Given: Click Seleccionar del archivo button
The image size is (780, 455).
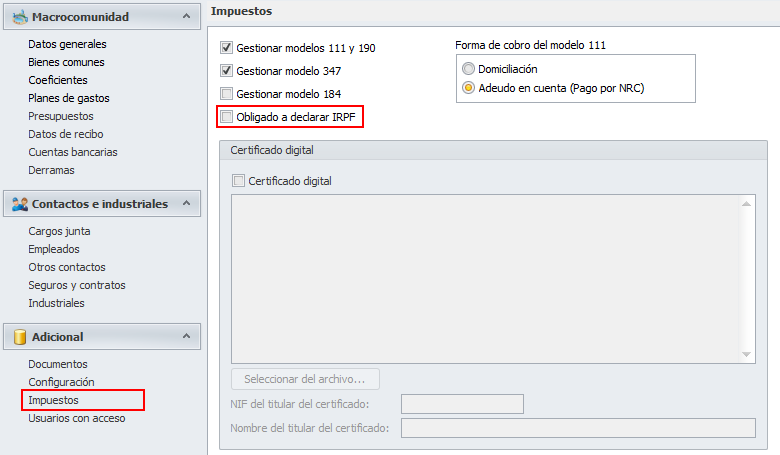Looking at the screenshot, I should pyautogui.click(x=305, y=379).
